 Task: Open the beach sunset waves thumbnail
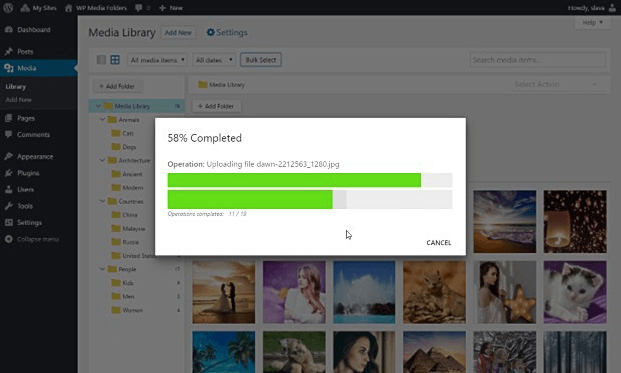point(505,221)
